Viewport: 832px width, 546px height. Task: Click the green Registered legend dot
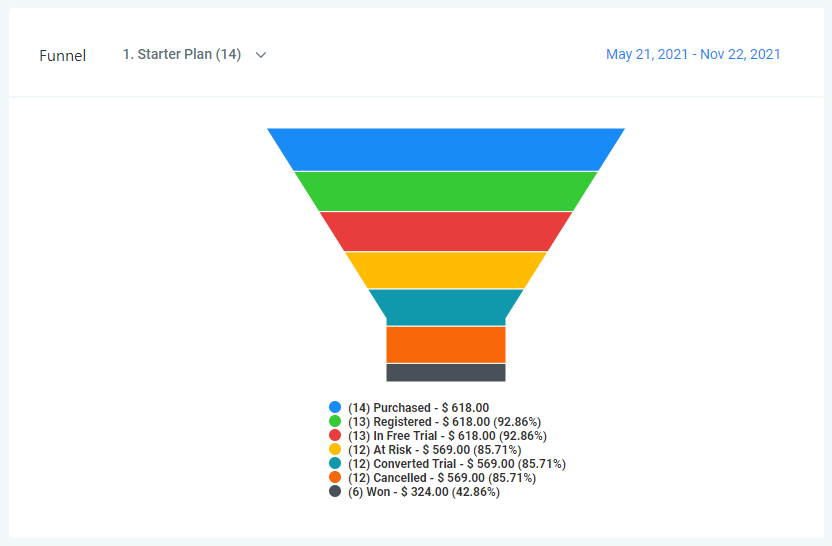(x=335, y=422)
